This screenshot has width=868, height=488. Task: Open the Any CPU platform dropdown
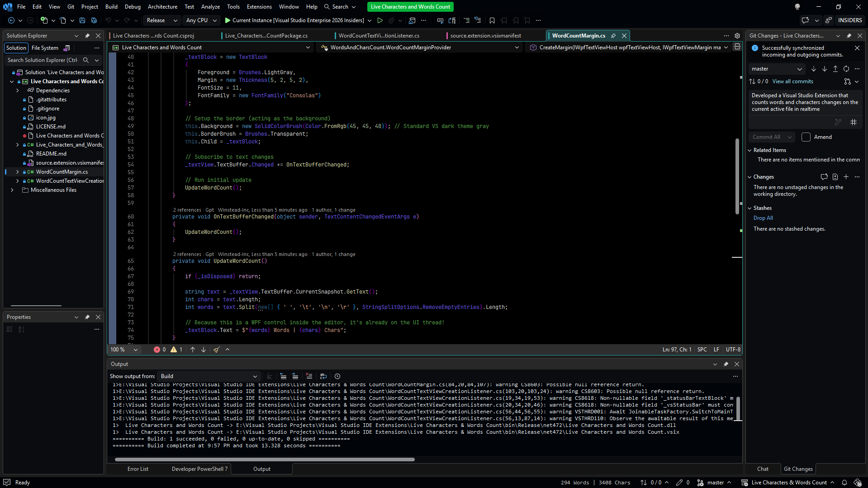point(201,20)
